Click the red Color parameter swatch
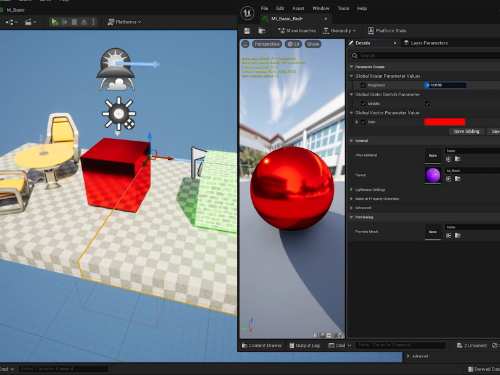This screenshot has height=375, width=500. [444, 122]
